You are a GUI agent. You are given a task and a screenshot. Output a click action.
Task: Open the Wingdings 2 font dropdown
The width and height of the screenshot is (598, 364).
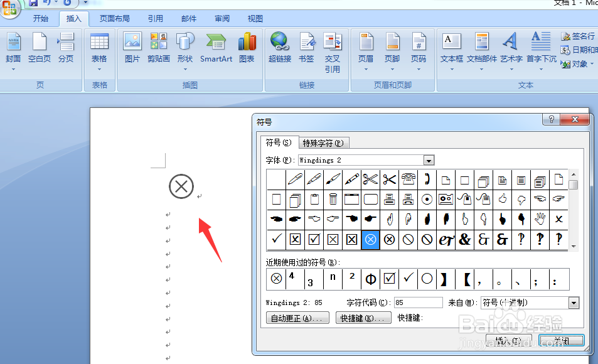tap(429, 160)
